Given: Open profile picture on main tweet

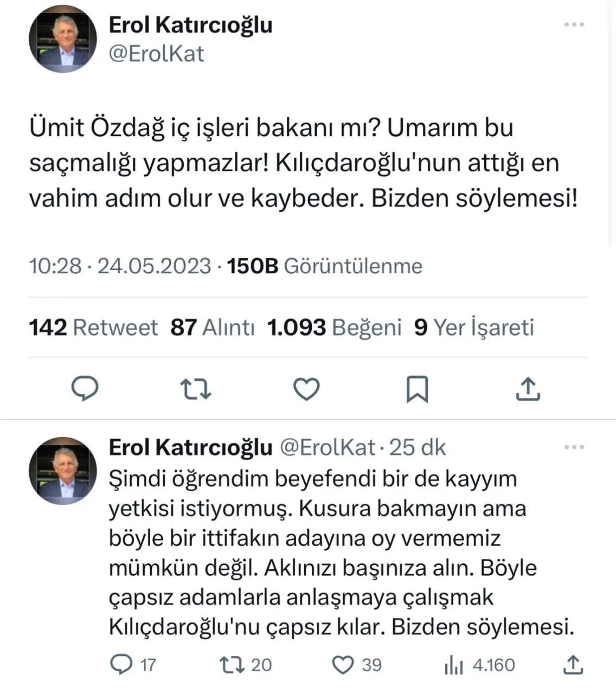Looking at the screenshot, I should point(62,40).
